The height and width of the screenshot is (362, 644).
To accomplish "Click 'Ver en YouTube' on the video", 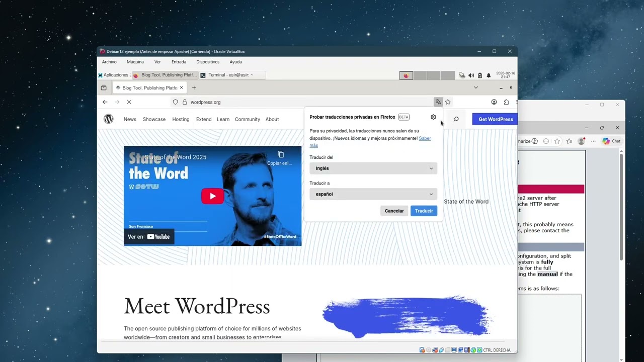I will tap(149, 237).
